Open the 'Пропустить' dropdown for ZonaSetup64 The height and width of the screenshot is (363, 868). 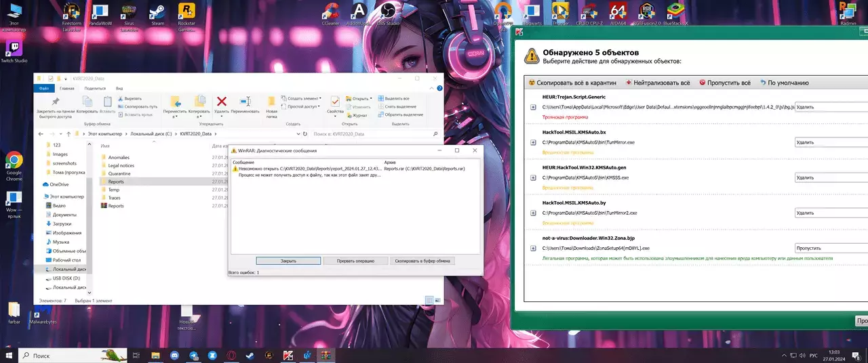pos(831,248)
